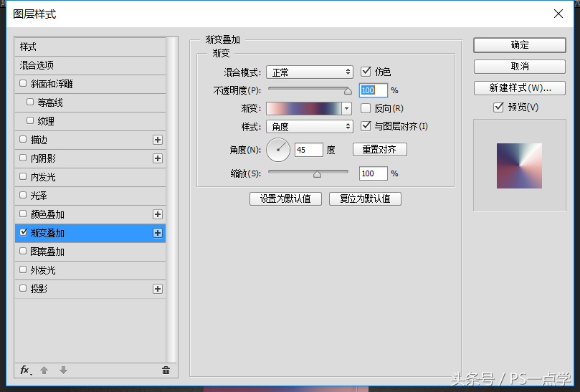Click the gradient color bar swatch
Screen dimensions: 580x392
pos(305,108)
